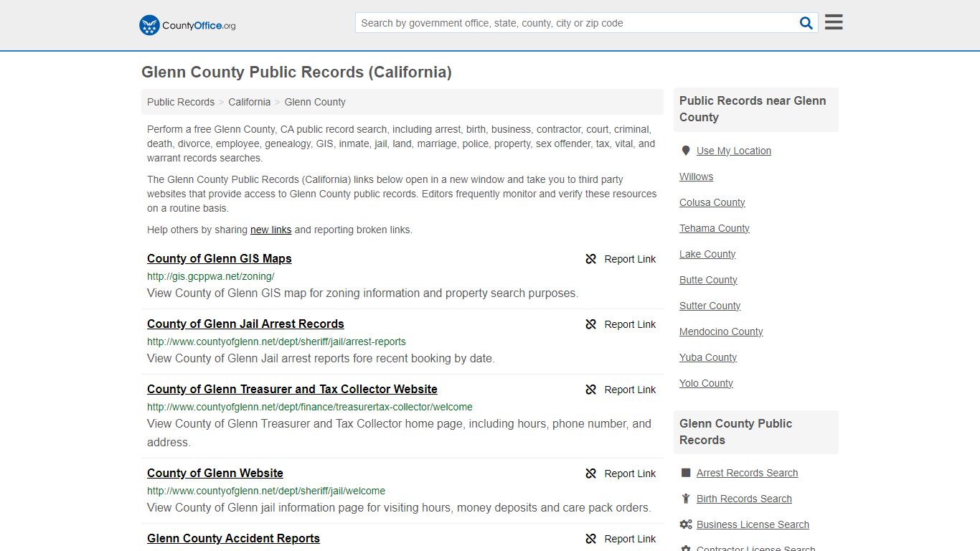980x551 pixels.
Task: Open County of Glenn GIS Maps title link
Action: click(x=220, y=258)
